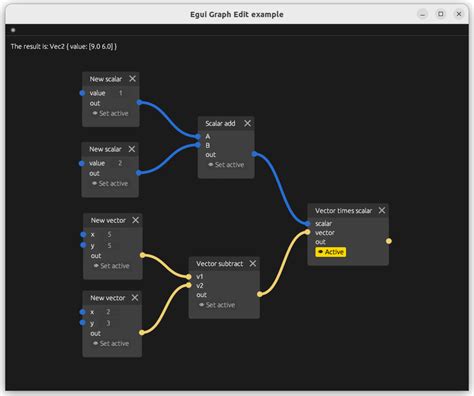Click the value input port of scalar 2 node

tap(82, 163)
